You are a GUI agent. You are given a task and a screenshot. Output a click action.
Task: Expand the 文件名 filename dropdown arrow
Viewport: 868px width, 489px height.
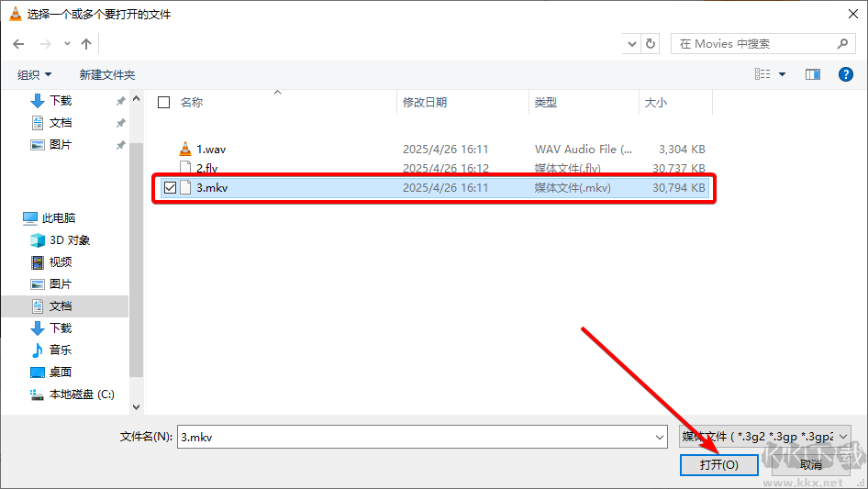[x=660, y=438]
